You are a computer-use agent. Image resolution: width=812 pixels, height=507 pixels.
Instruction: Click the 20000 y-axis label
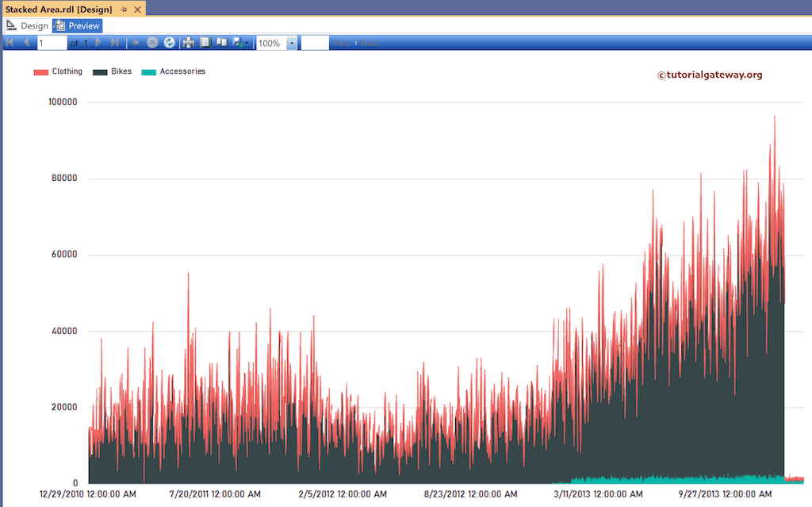click(x=64, y=407)
